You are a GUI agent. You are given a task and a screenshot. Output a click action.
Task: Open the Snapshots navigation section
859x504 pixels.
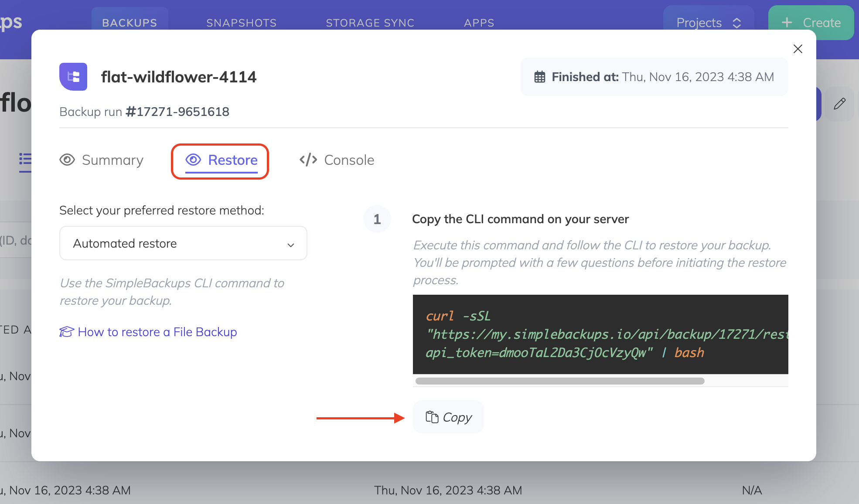pos(241,22)
